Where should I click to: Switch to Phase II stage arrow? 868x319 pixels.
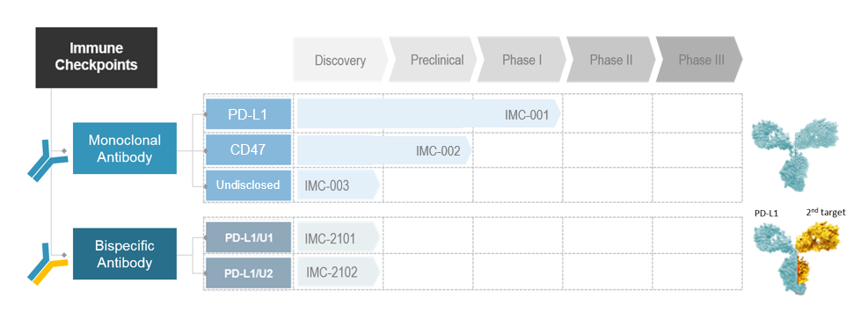611,60
